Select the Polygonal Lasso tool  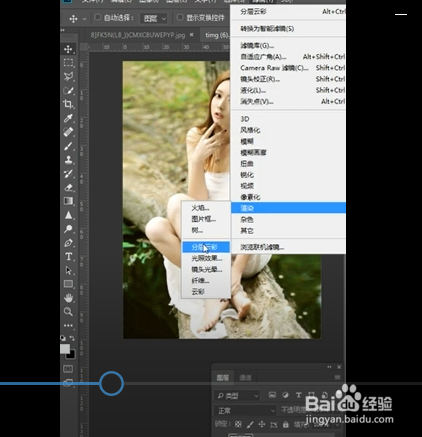point(68,76)
